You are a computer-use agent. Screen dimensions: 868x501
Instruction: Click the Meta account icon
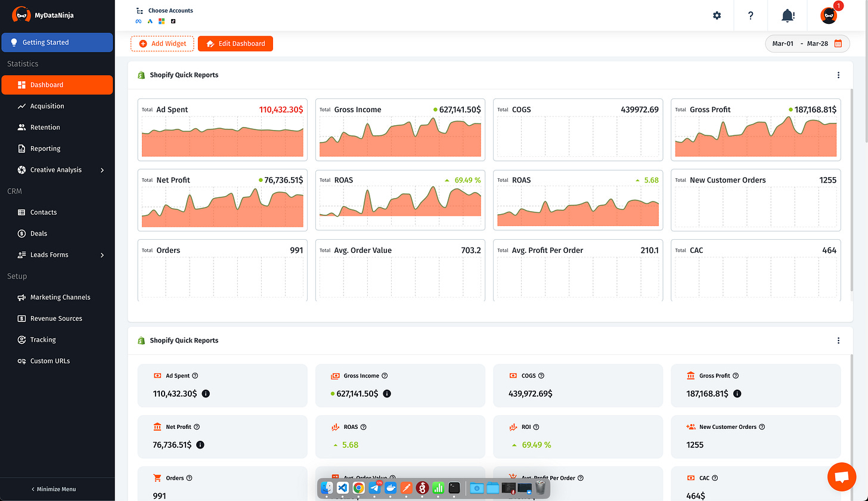[138, 21]
